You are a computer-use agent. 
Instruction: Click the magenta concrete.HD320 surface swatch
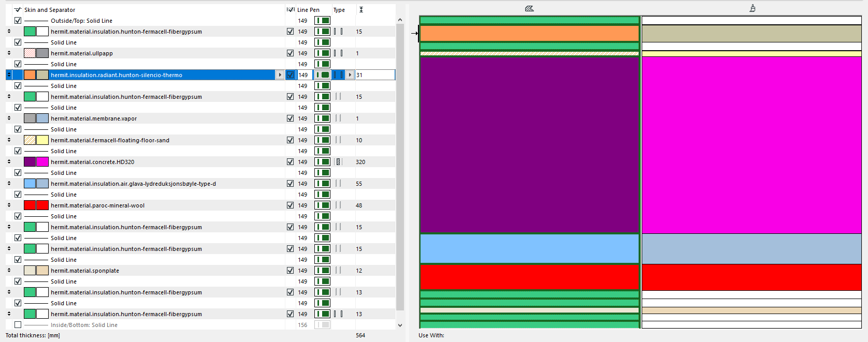pyautogui.click(x=42, y=162)
